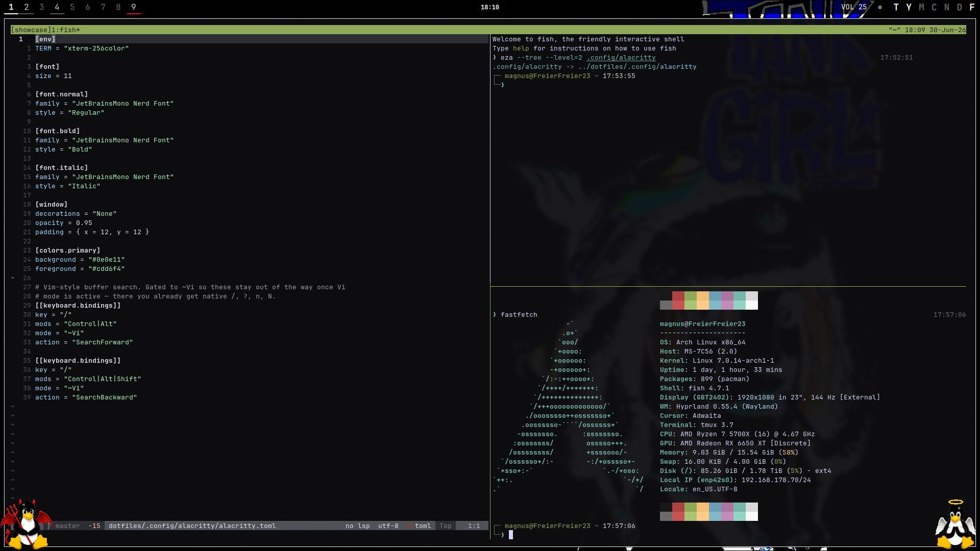Click the Top scroll position indicator
This screenshot has height=551, width=980.
pos(446,526)
